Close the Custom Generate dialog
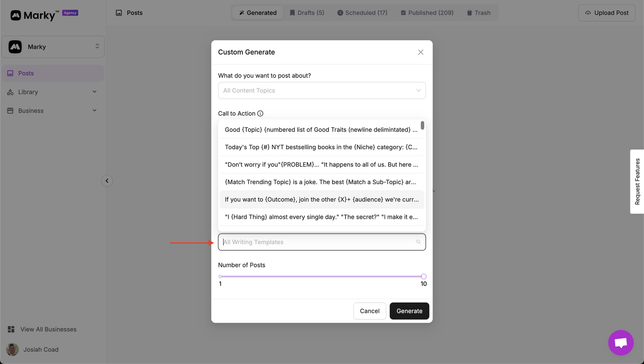Viewport: 644px width, 364px height. 420,52
